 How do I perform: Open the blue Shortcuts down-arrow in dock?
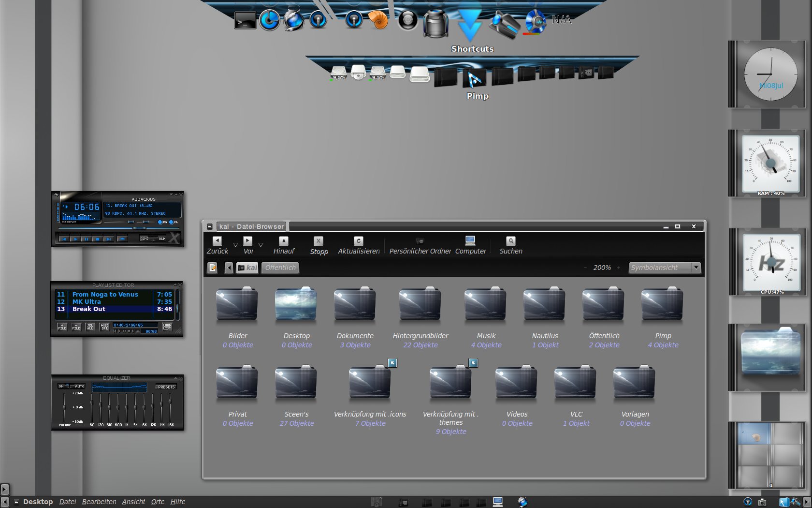[470, 25]
